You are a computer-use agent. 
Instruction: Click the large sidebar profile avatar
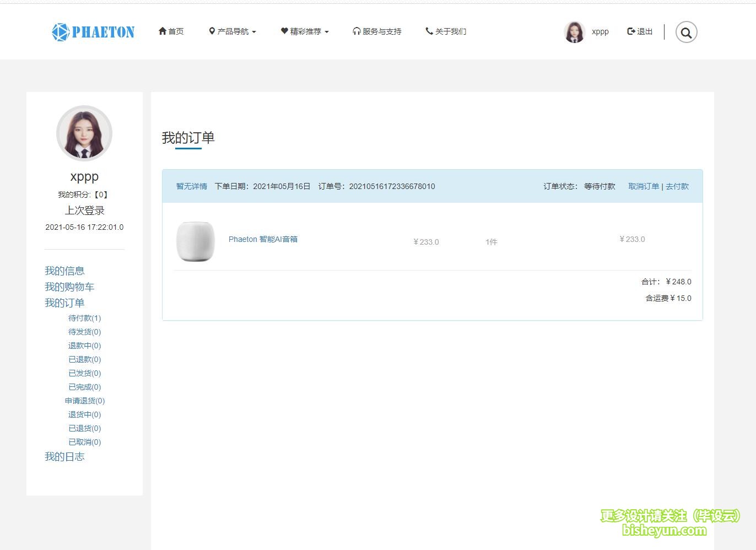click(84, 133)
